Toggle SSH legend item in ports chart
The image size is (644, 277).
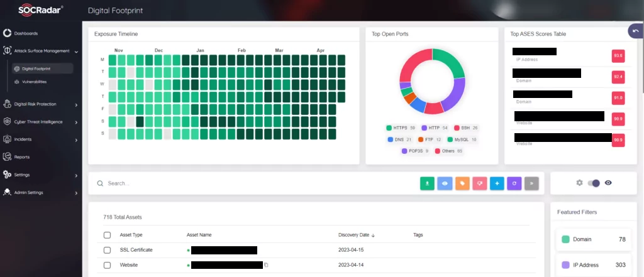coord(466,128)
